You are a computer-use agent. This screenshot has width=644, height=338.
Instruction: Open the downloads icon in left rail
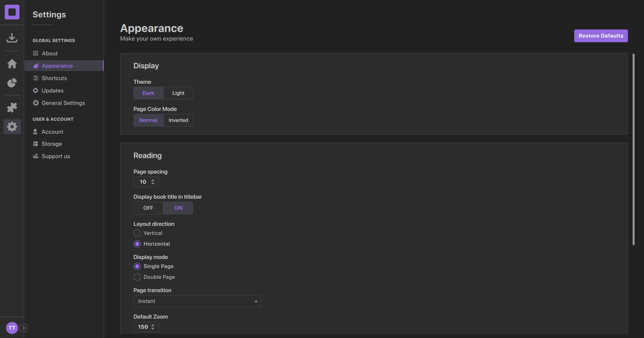[12, 38]
